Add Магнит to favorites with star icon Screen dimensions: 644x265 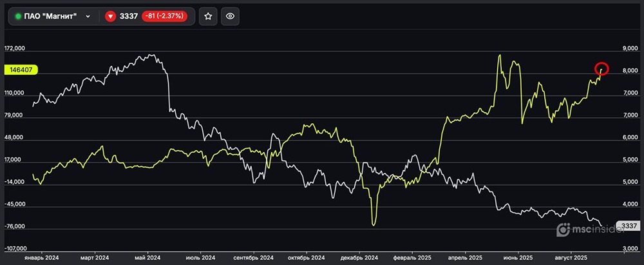tap(208, 17)
